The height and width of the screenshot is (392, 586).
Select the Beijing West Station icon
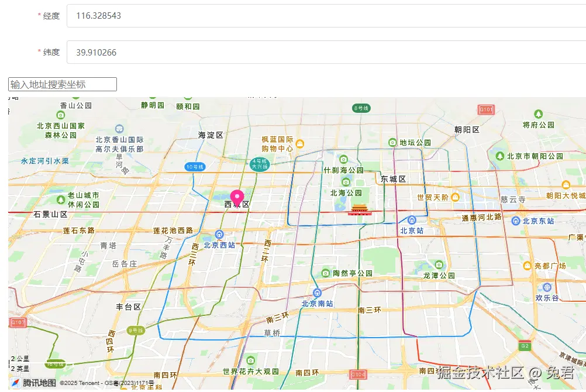(219, 235)
